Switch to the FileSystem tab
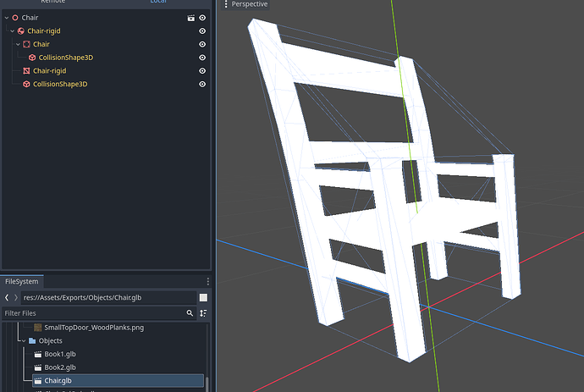The image size is (584, 392). pos(22,281)
